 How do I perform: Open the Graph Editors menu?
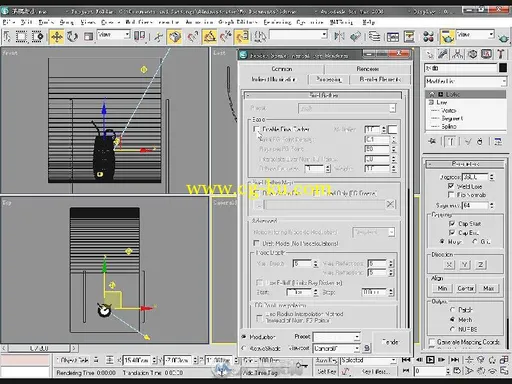click(238, 22)
